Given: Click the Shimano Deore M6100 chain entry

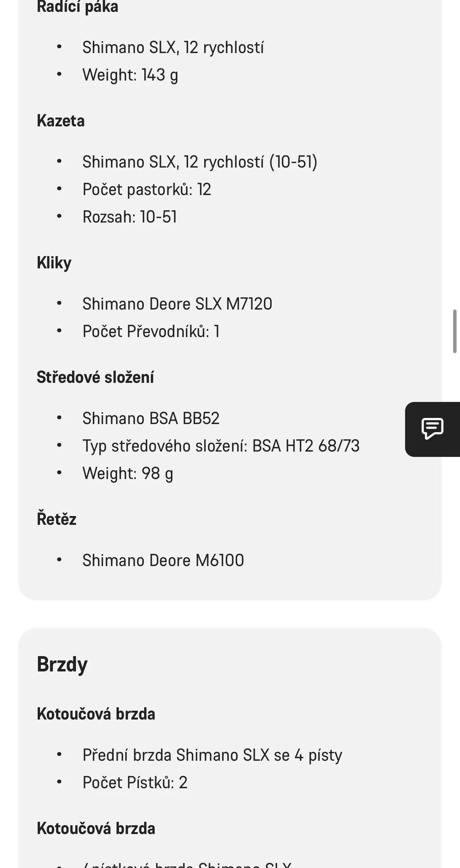Looking at the screenshot, I should [x=163, y=560].
